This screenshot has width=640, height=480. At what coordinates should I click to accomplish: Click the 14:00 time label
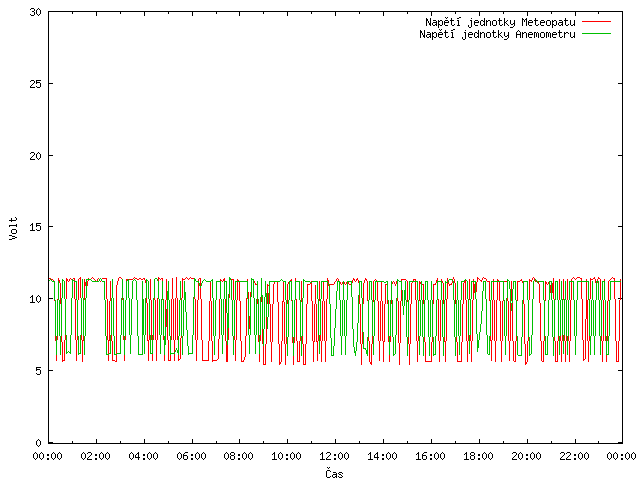coord(383,456)
